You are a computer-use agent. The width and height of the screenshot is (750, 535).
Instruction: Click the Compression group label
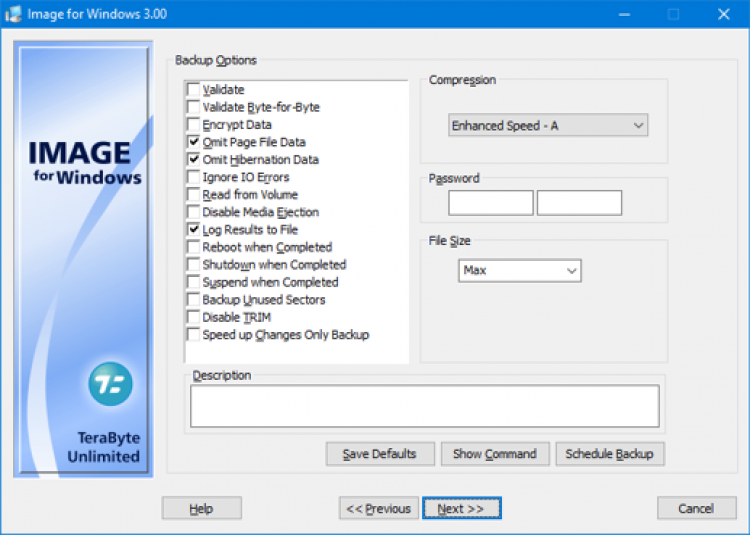click(462, 80)
